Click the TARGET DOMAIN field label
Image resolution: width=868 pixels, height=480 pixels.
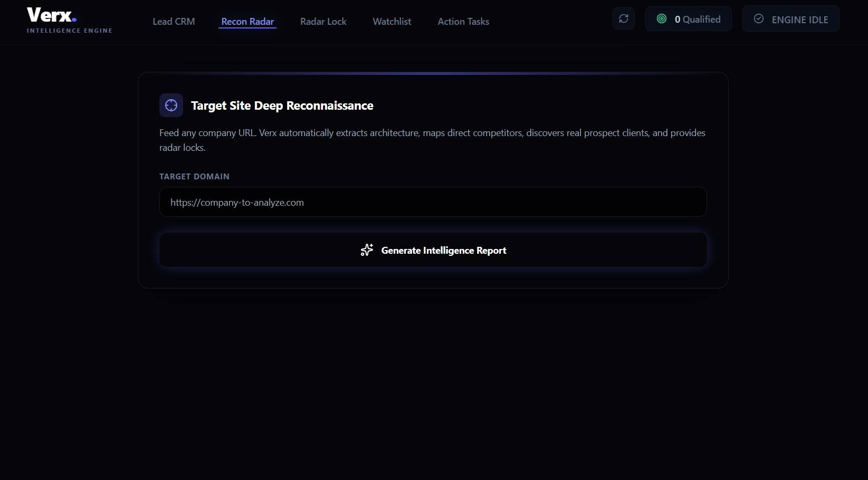pos(194,177)
